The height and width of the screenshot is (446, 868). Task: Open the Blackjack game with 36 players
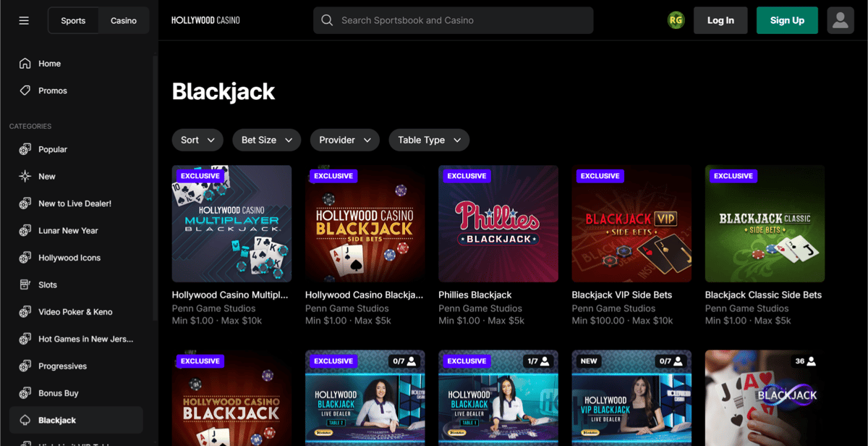[x=765, y=398]
